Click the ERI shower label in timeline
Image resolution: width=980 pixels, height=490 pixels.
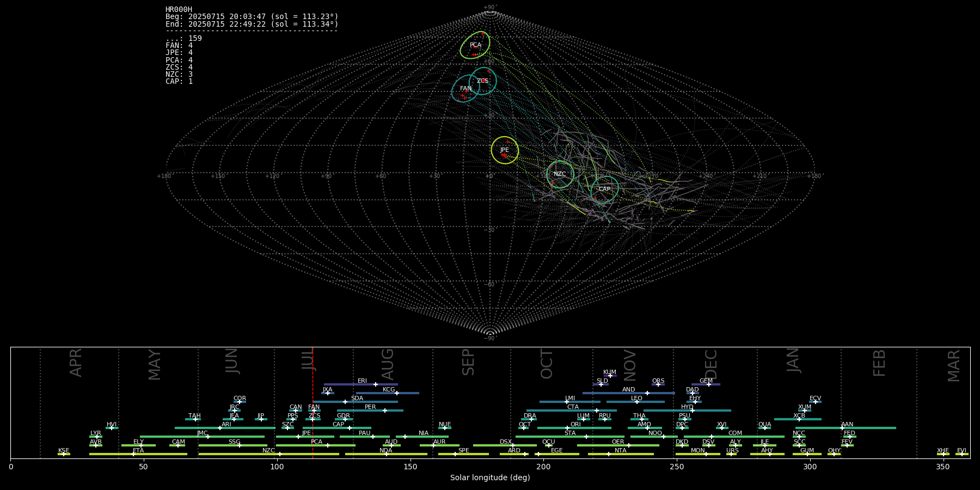(x=362, y=381)
